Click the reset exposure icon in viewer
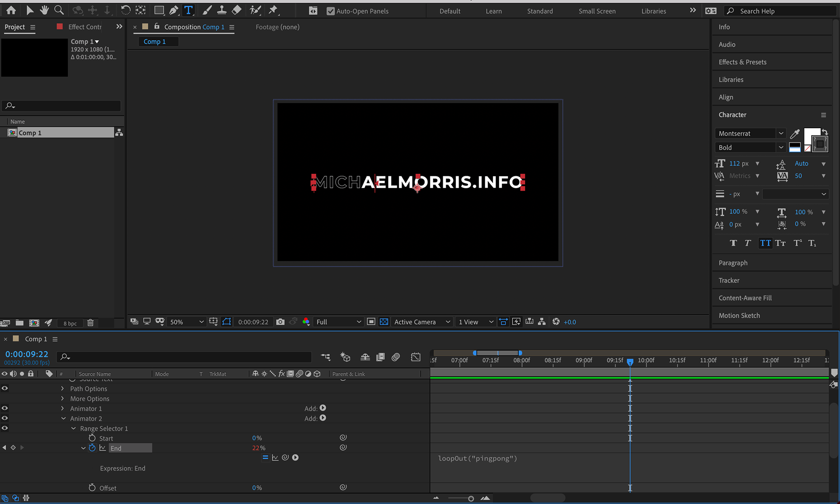The height and width of the screenshot is (504, 840). pyautogui.click(x=556, y=322)
